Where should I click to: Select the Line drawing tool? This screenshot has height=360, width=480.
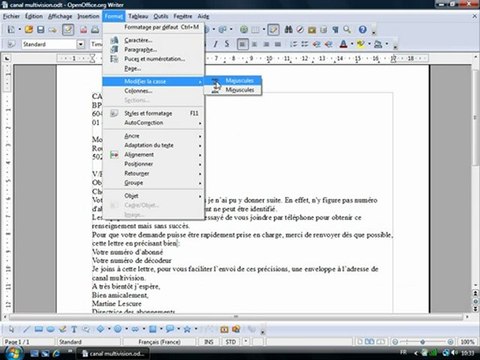(x=26, y=329)
